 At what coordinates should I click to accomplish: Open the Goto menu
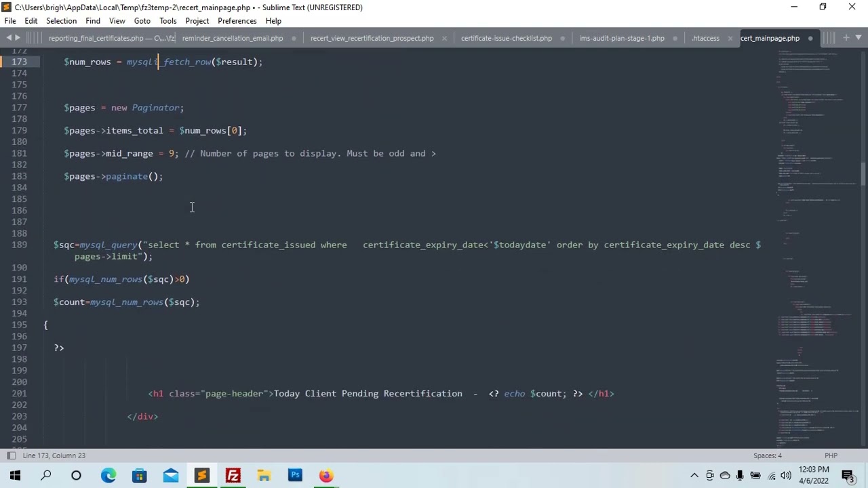coord(142,21)
